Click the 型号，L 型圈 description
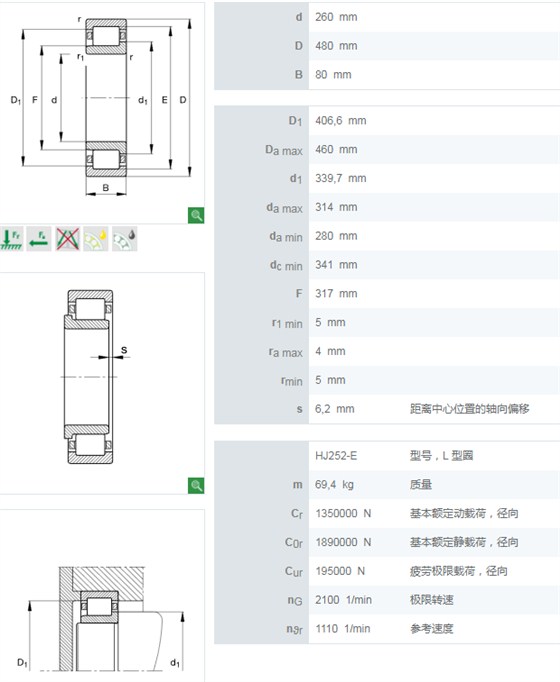This screenshot has height=682, width=560. coord(441,456)
